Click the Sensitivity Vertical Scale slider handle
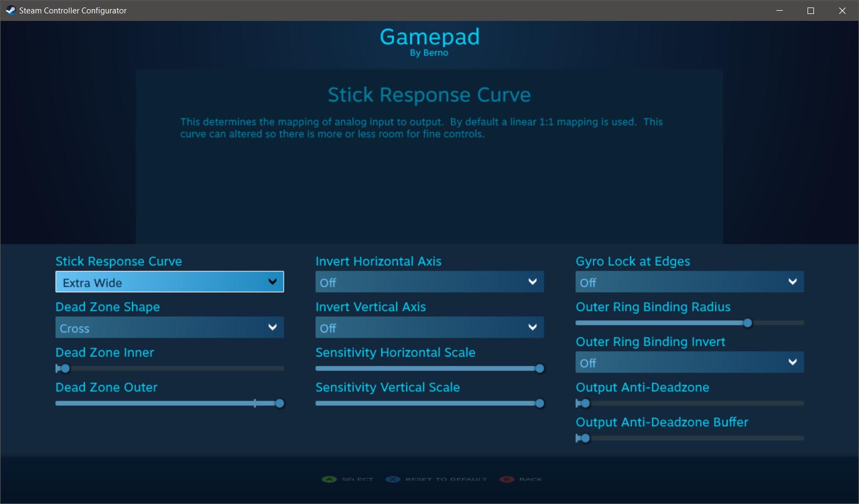This screenshot has width=859, height=504. coord(539,403)
